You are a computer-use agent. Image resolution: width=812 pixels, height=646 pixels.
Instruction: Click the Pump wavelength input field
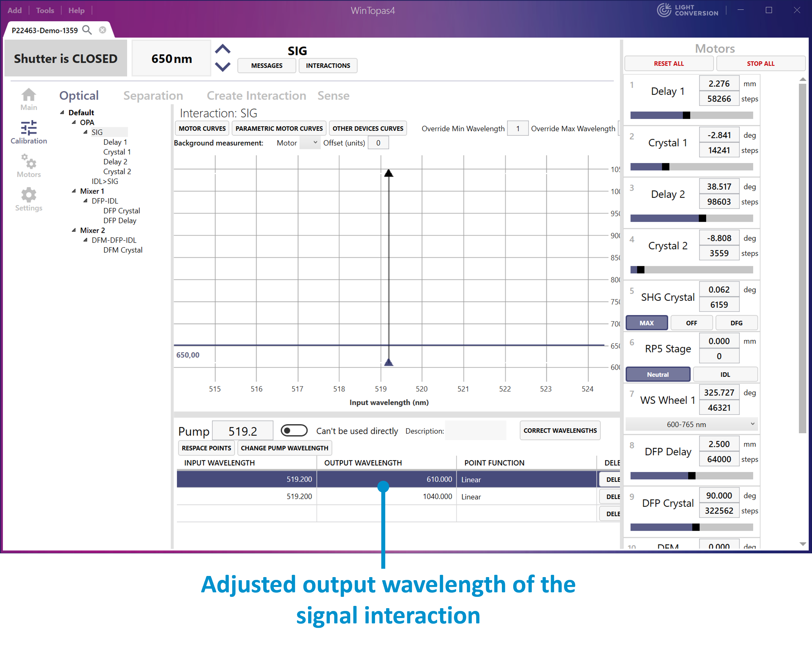[243, 431]
